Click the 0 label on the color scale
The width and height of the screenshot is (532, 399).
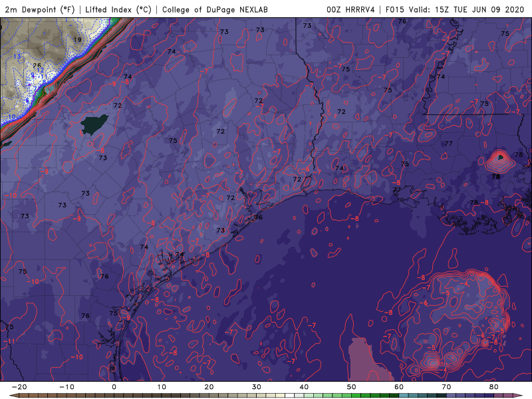[x=114, y=387]
